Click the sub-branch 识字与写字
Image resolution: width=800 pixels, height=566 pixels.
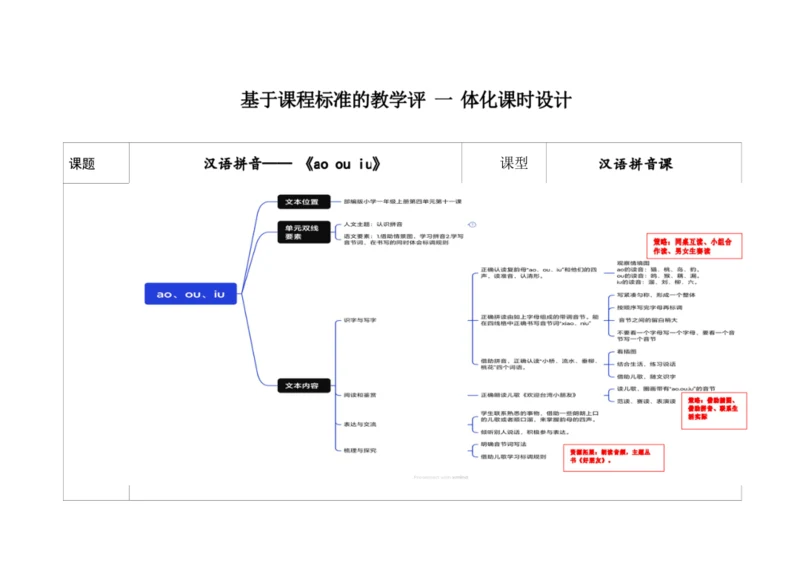[x=360, y=321]
